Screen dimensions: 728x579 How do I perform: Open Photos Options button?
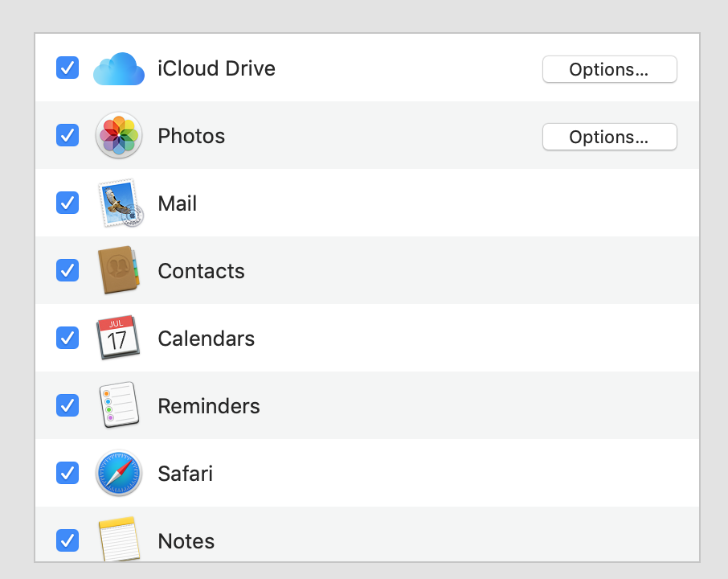[x=610, y=137]
